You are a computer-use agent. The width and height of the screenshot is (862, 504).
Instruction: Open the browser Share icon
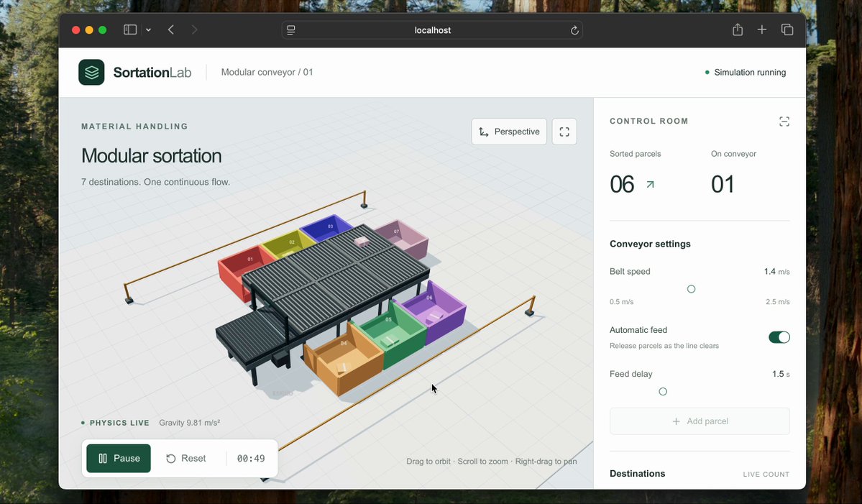[737, 29]
